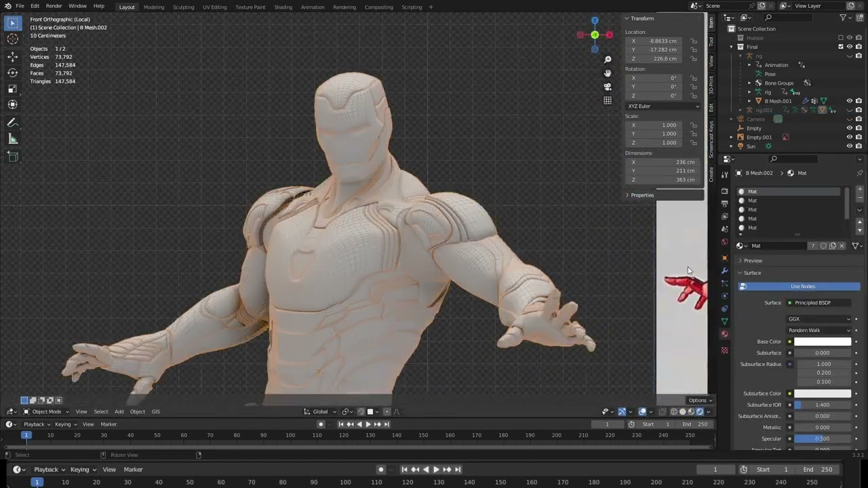Click the Base Color white swatch

tap(823, 342)
